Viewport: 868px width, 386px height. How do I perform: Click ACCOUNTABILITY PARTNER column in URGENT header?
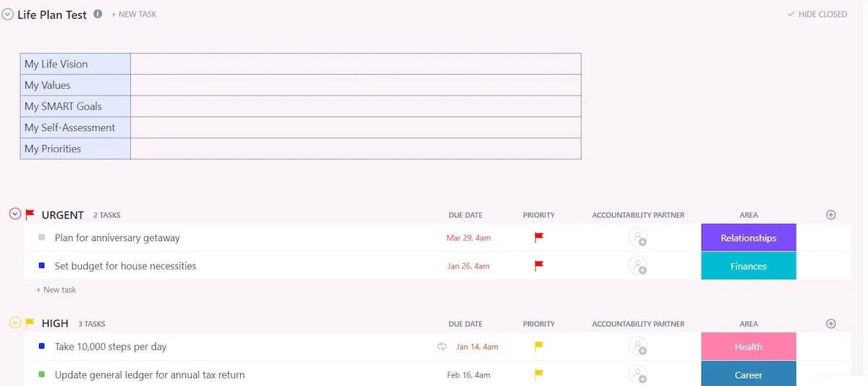[638, 215]
